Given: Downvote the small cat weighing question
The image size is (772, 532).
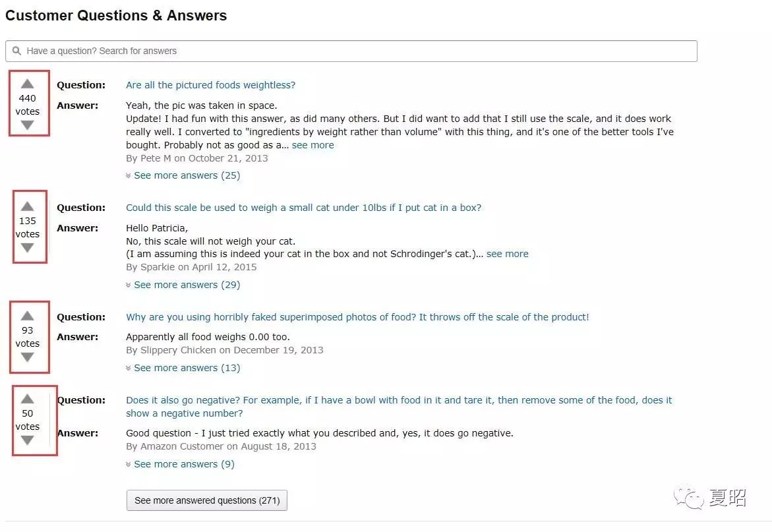Looking at the screenshot, I should 27,248.
